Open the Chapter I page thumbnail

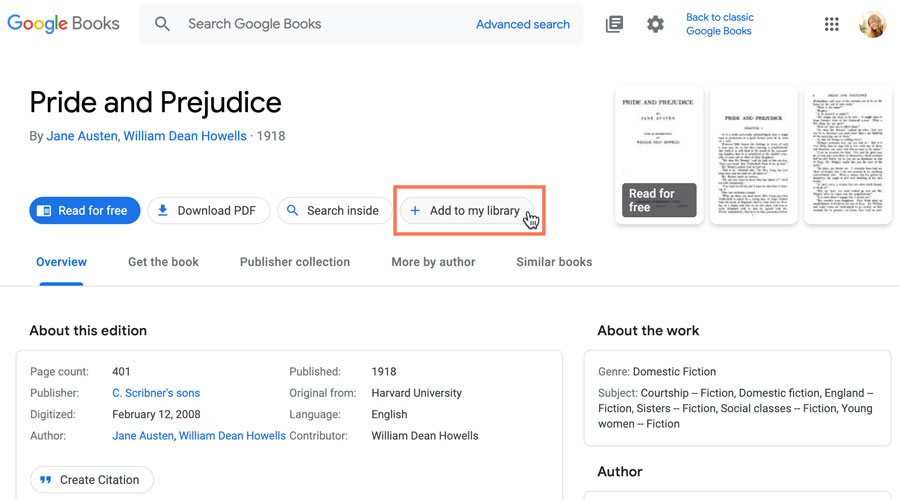point(754,154)
